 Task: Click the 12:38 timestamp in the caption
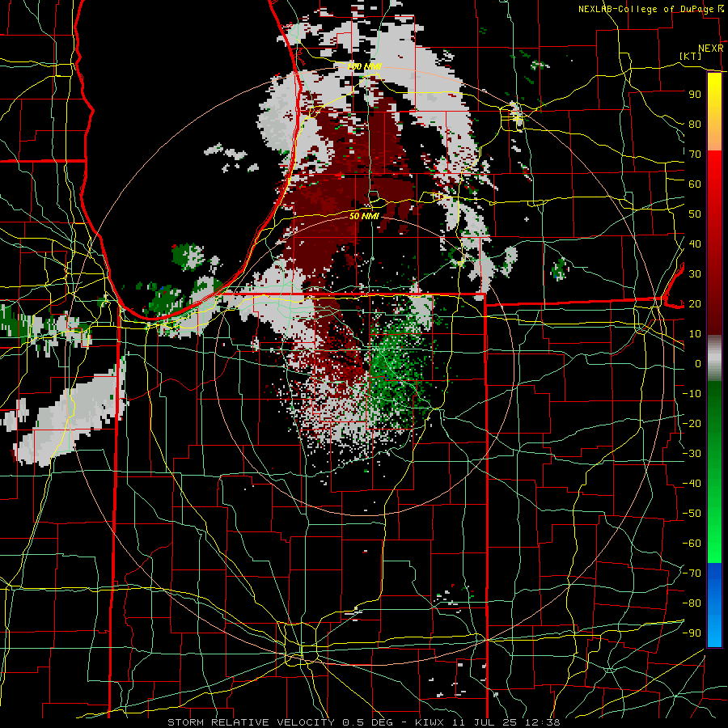click(x=543, y=722)
